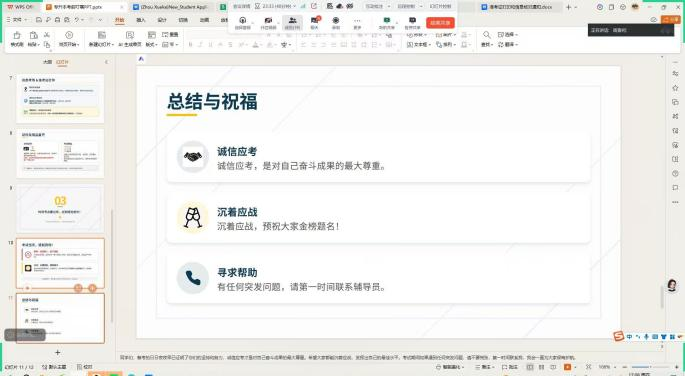Click the Save icon in quick access bar

coord(38,20)
